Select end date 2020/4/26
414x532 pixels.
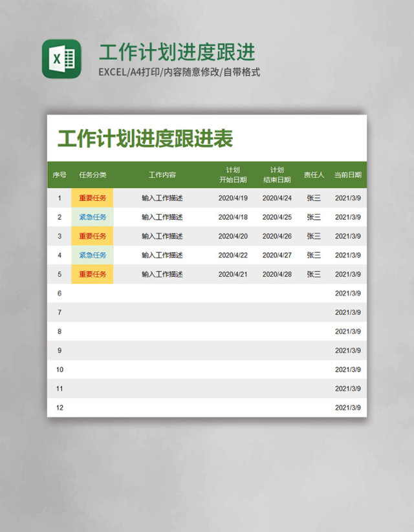click(x=277, y=236)
